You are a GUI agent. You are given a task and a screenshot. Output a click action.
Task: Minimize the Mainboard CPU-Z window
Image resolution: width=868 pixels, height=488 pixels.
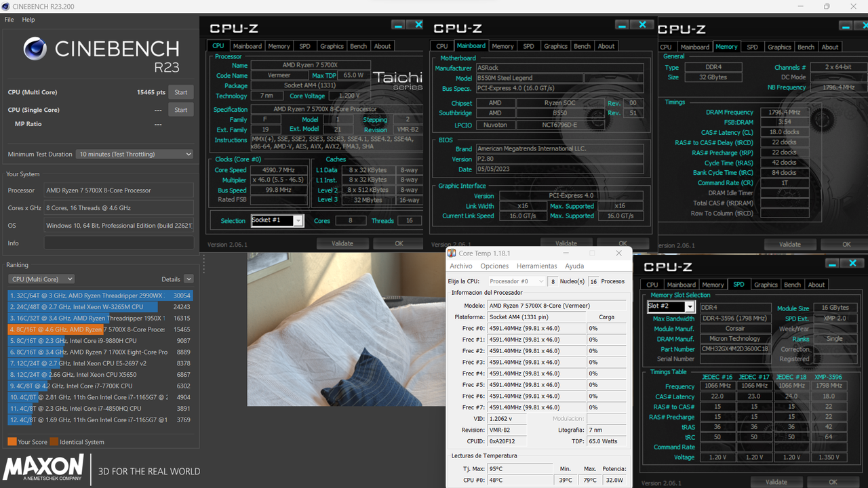pos(622,25)
